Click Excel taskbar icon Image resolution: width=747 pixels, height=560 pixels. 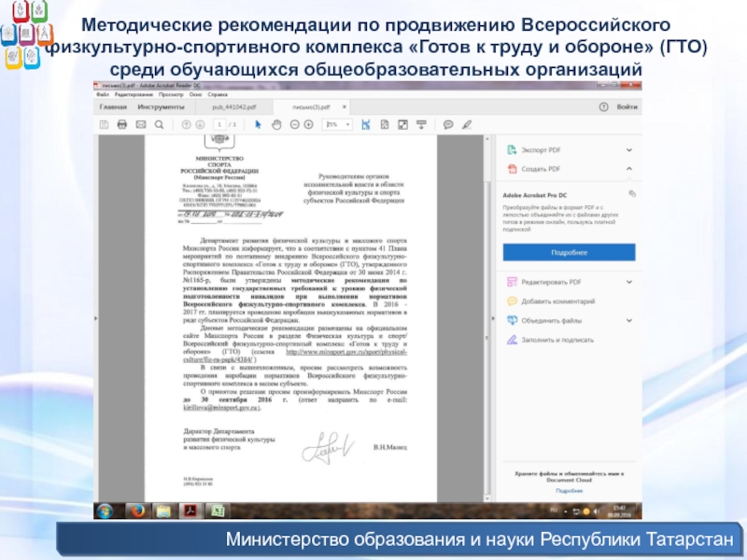[218, 511]
